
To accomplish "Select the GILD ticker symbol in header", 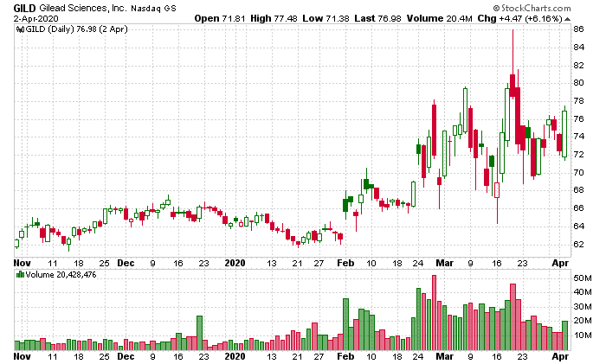I will point(25,8).
